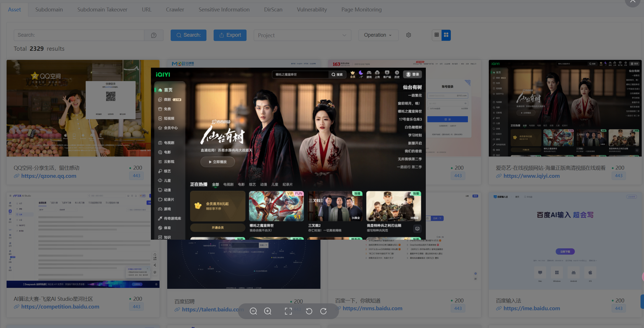
Task: Expand the Operation dropdown menu
Action: pyautogui.click(x=378, y=35)
